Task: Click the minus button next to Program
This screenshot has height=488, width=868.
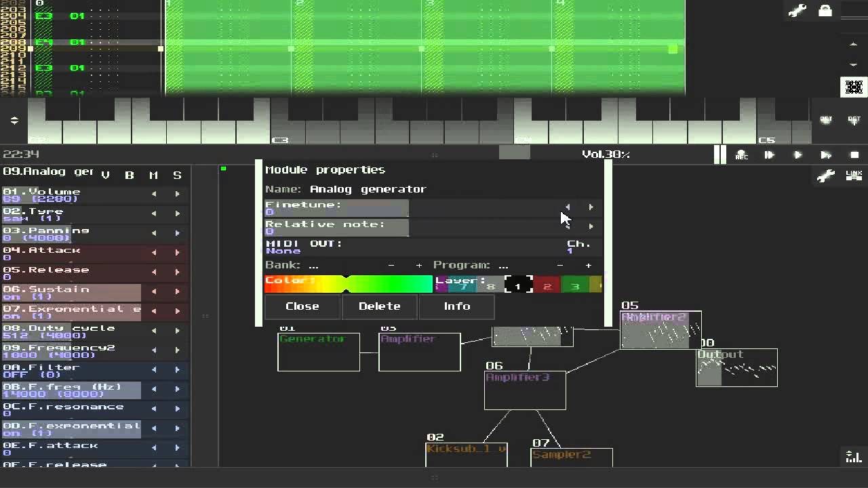Action: 560,266
